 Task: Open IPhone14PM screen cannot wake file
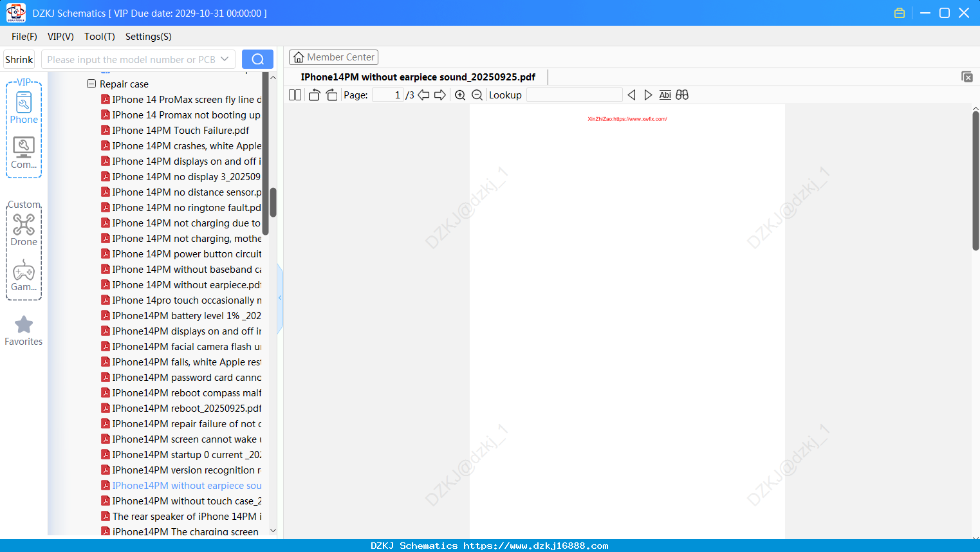click(x=181, y=439)
